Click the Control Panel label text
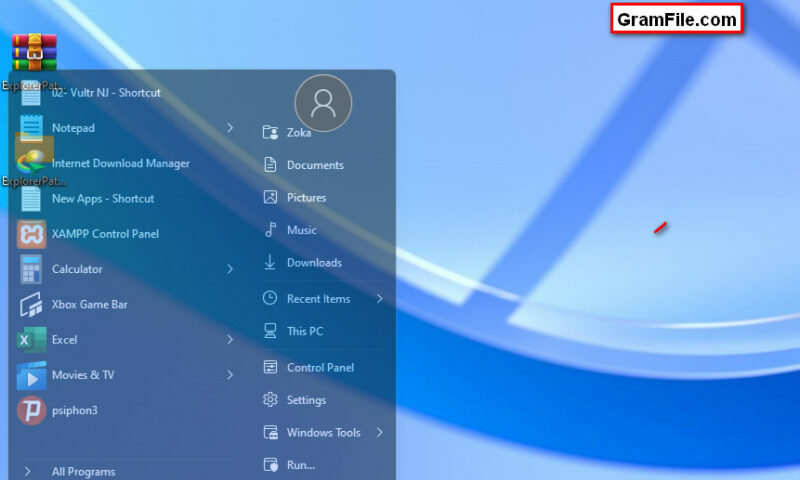 pyautogui.click(x=320, y=367)
